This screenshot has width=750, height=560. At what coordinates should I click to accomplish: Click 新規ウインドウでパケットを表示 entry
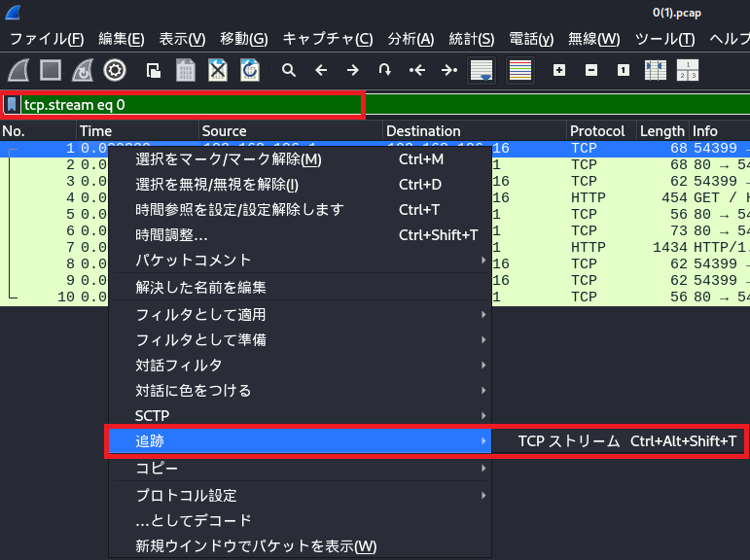(x=256, y=545)
